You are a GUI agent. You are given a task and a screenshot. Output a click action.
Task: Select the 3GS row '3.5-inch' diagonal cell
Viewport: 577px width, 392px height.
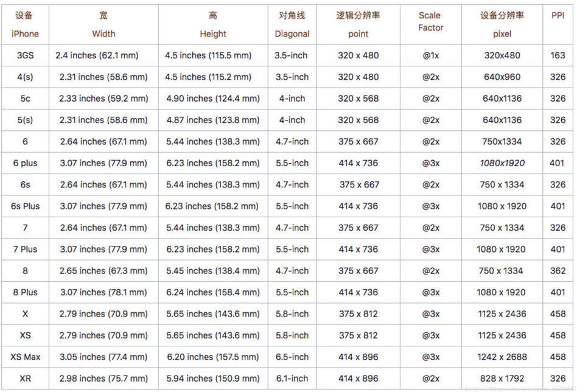[x=292, y=55]
